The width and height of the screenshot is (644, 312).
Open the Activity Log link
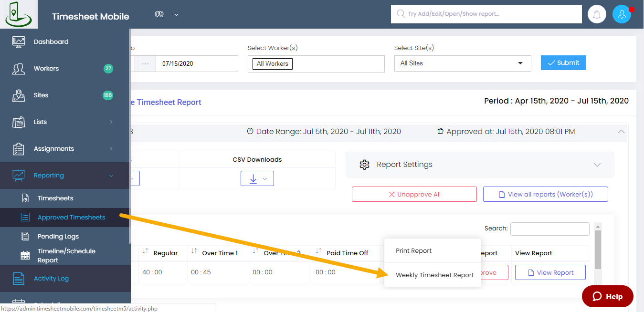click(x=51, y=279)
